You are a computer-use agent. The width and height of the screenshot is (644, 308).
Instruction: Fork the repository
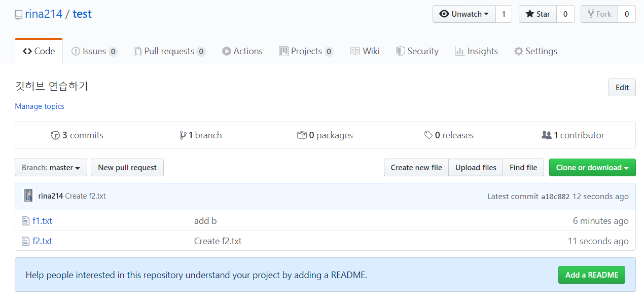click(599, 14)
